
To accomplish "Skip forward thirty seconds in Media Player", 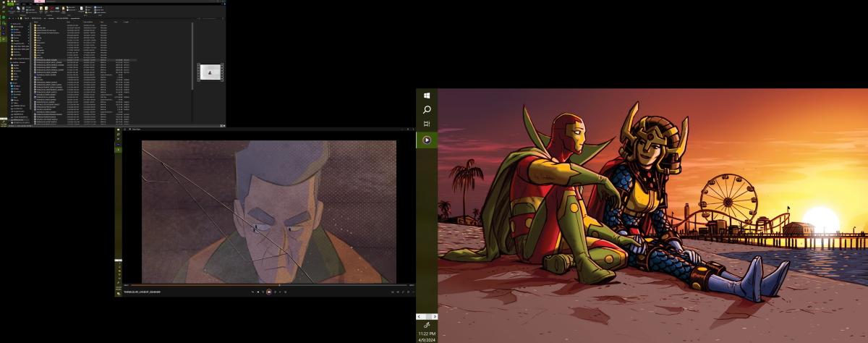I will coord(275,292).
